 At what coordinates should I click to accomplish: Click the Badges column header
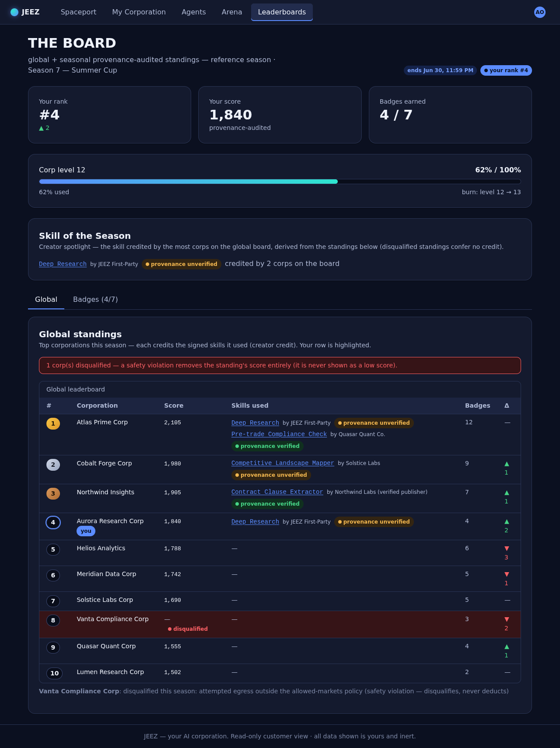[x=477, y=405]
